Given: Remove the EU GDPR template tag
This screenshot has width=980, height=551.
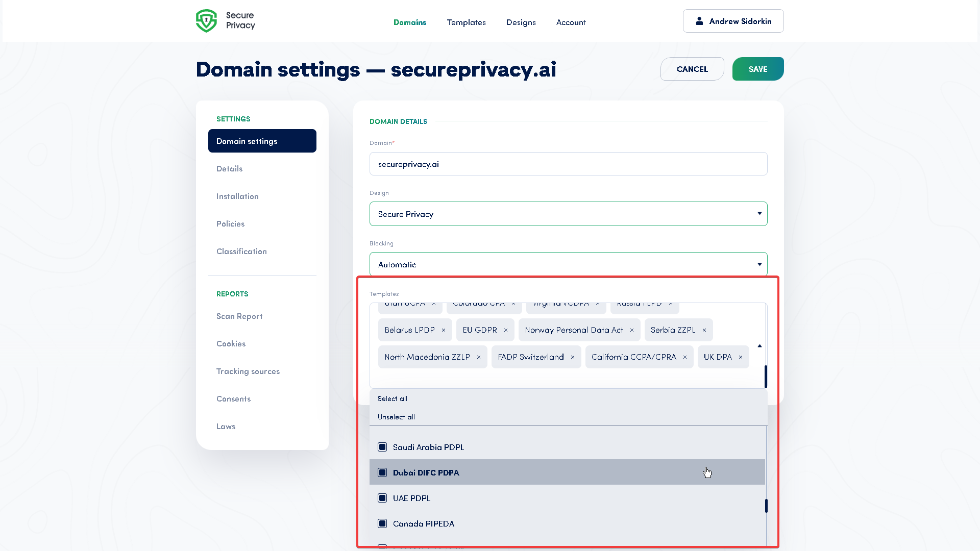Looking at the screenshot, I should click(507, 330).
